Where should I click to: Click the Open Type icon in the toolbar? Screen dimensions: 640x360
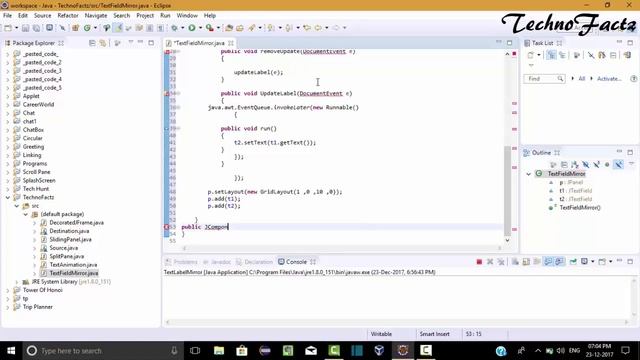click(x=229, y=28)
